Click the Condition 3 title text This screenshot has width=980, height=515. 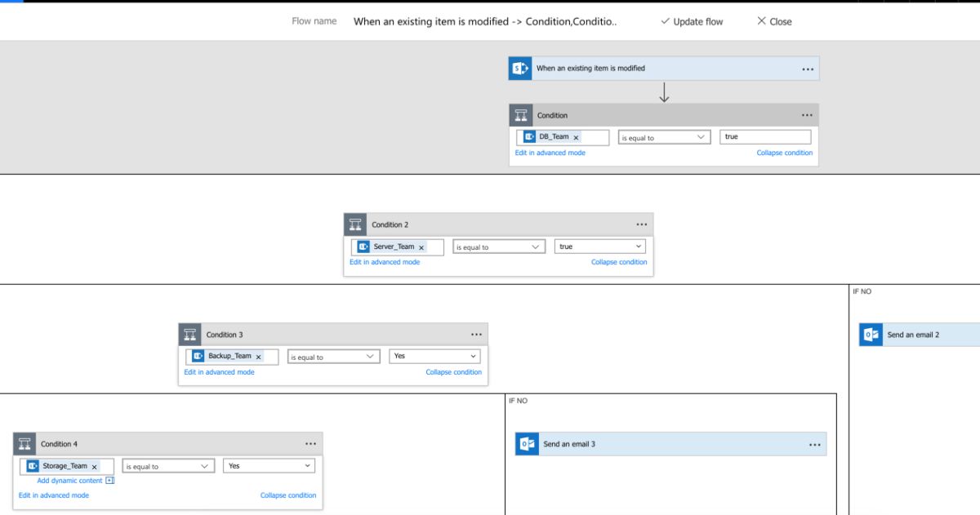(x=225, y=335)
